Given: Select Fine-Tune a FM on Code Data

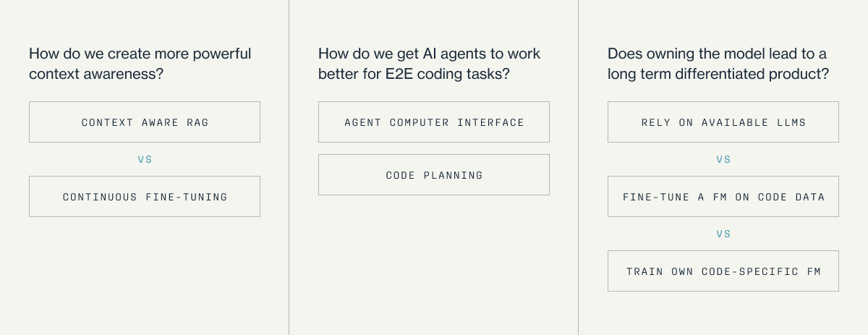Looking at the screenshot, I should pyautogui.click(x=723, y=197).
